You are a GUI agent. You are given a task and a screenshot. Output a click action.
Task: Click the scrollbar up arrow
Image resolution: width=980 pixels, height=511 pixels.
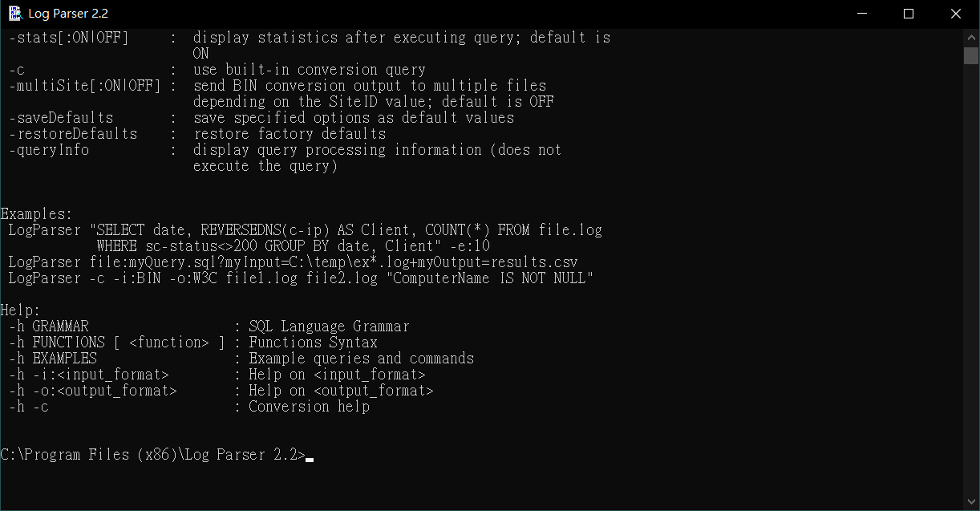[x=970, y=36]
